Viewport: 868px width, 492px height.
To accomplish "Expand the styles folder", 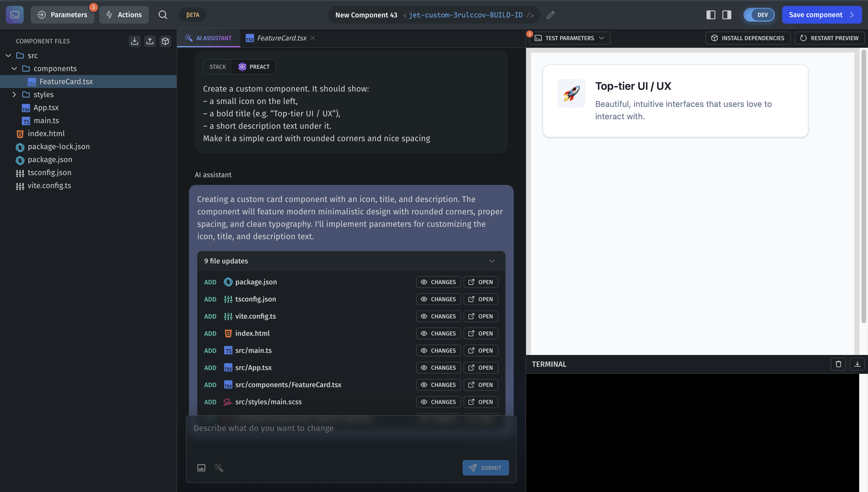I will [x=14, y=95].
